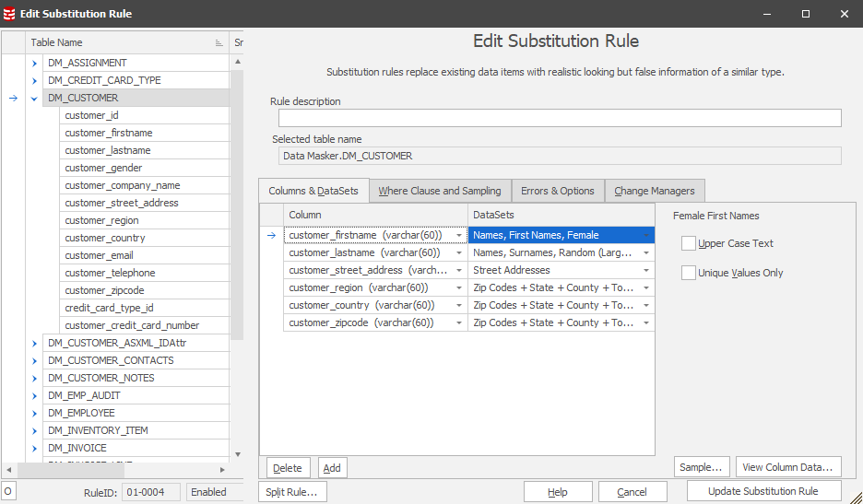863x504 pixels.
Task: Click the Table Name column sort icon
Action: pos(219,42)
